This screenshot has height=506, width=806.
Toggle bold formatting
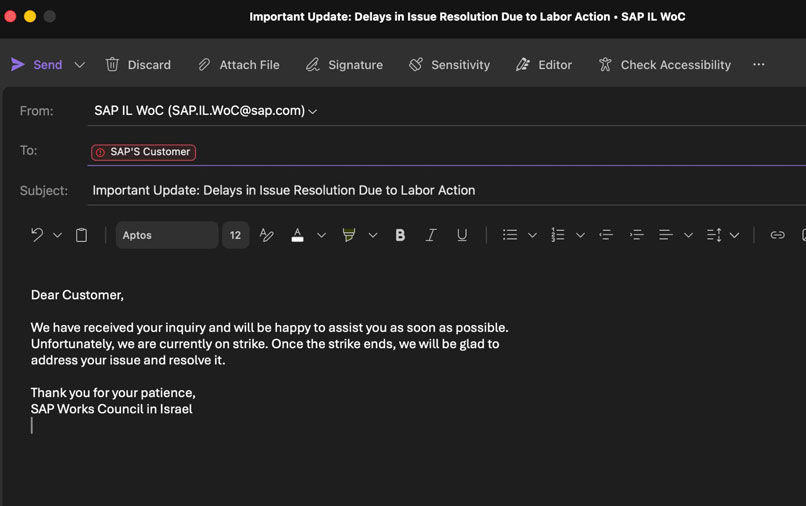point(400,235)
